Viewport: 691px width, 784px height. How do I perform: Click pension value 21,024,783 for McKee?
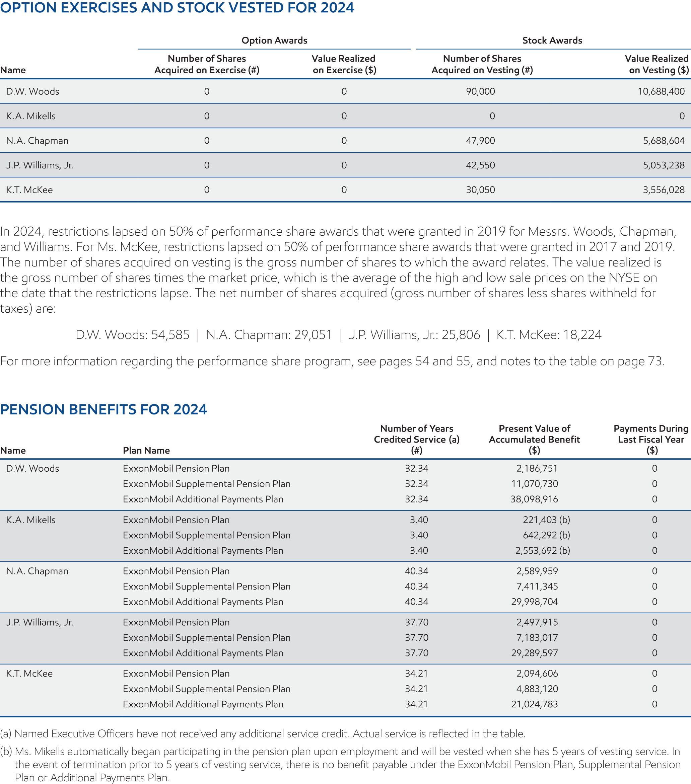[534, 704]
